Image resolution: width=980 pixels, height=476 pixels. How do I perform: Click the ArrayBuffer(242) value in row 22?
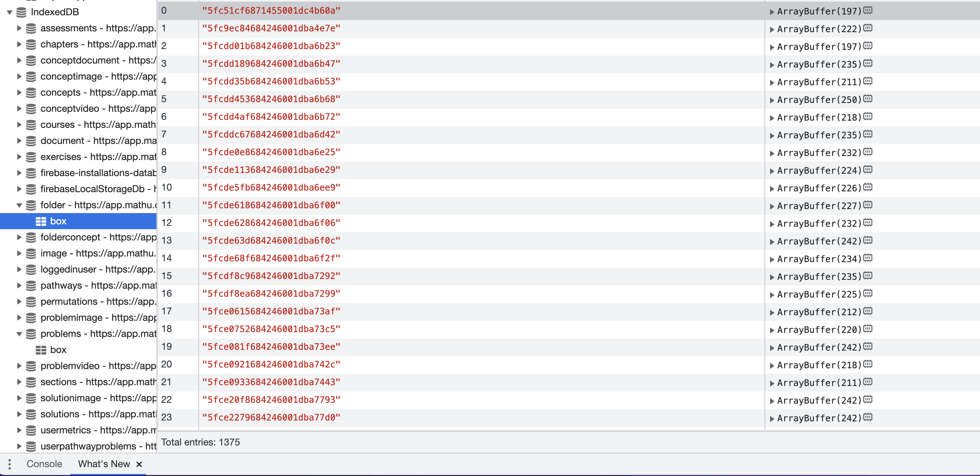pos(819,400)
